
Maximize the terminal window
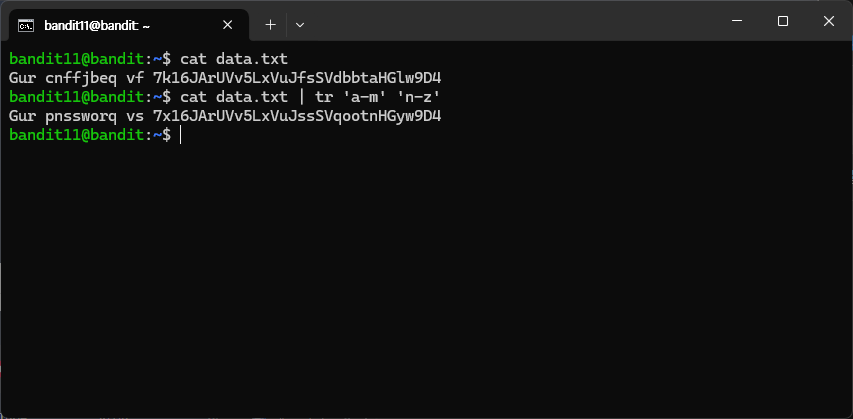(783, 21)
